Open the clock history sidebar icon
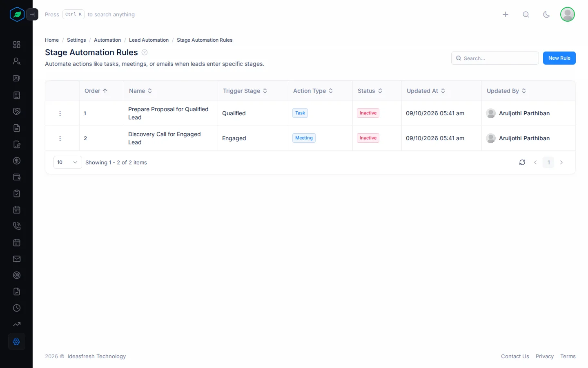 click(x=17, y=308)
